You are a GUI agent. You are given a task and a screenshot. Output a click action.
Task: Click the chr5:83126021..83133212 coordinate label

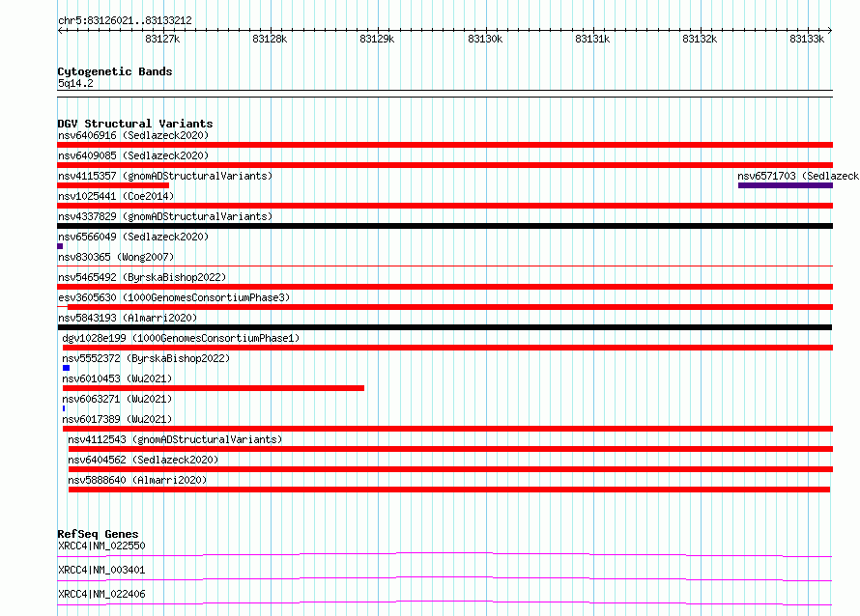click(x=125, y=20)
